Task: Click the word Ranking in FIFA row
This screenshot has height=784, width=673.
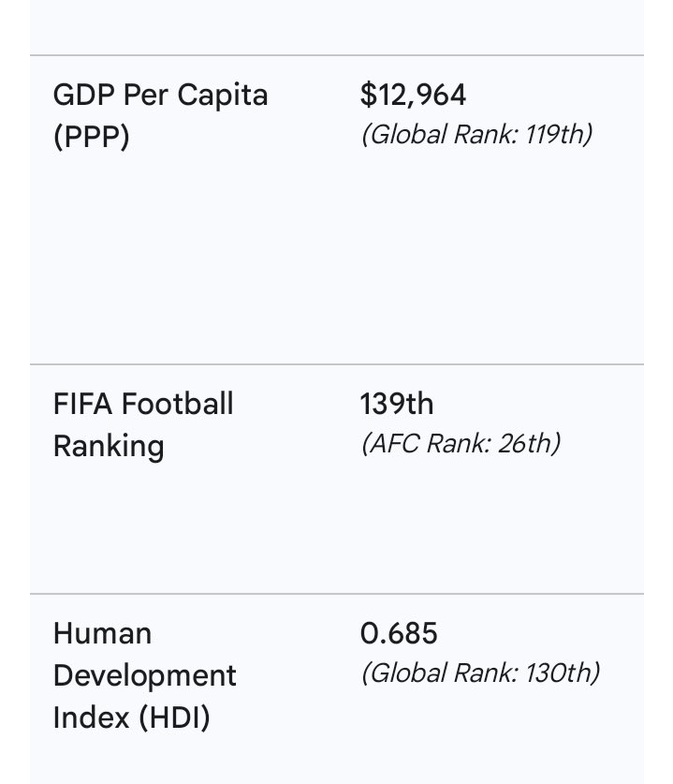Action: coord(109,446)
